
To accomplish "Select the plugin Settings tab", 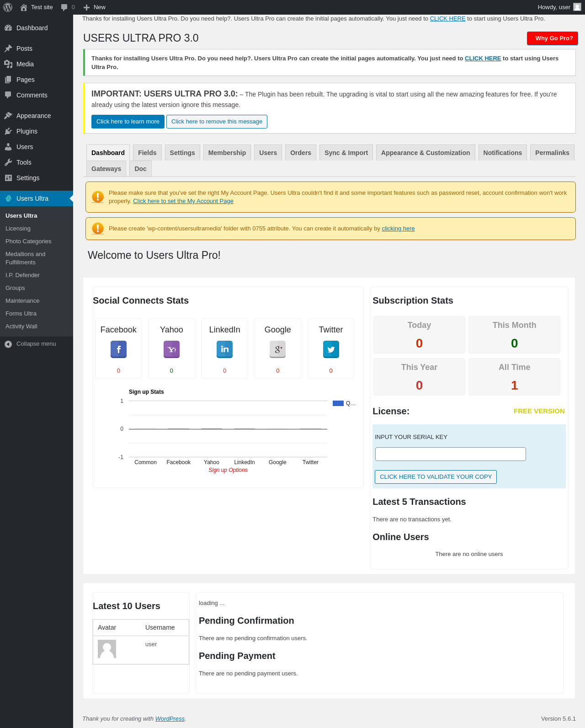I will point(182,153).
